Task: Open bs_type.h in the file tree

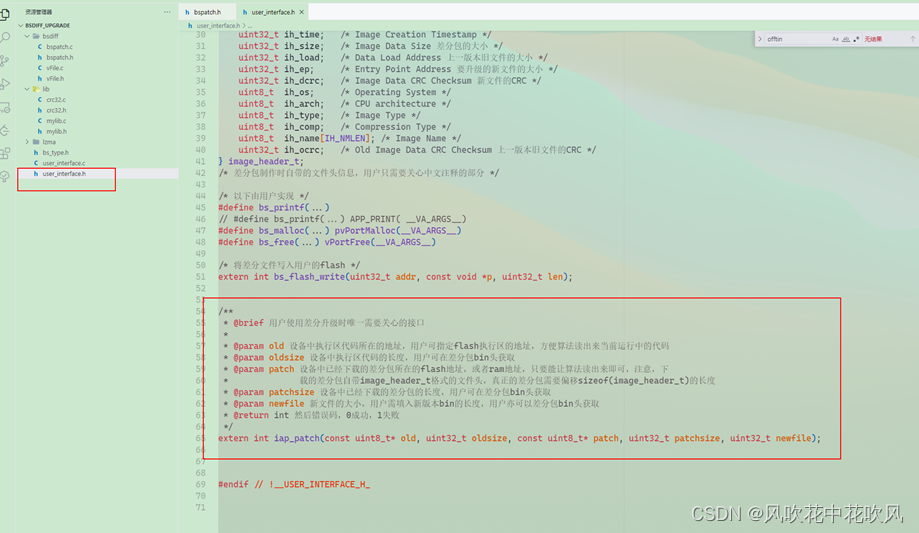Action: [x=56, y=152]
